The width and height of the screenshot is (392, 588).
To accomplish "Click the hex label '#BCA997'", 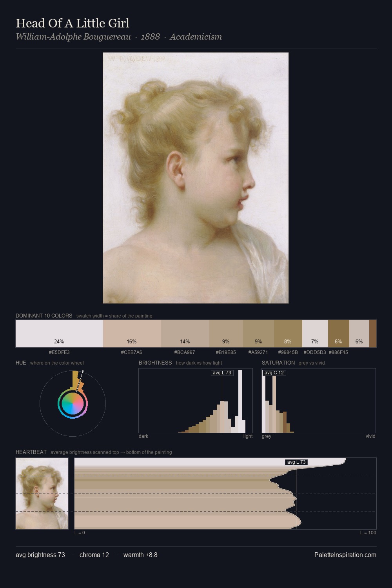I will [x=185, y=352].
